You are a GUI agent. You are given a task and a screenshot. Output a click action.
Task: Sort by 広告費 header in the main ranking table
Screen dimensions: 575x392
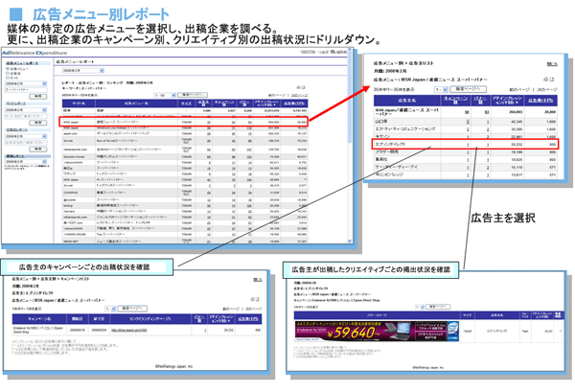pos(295,104)
